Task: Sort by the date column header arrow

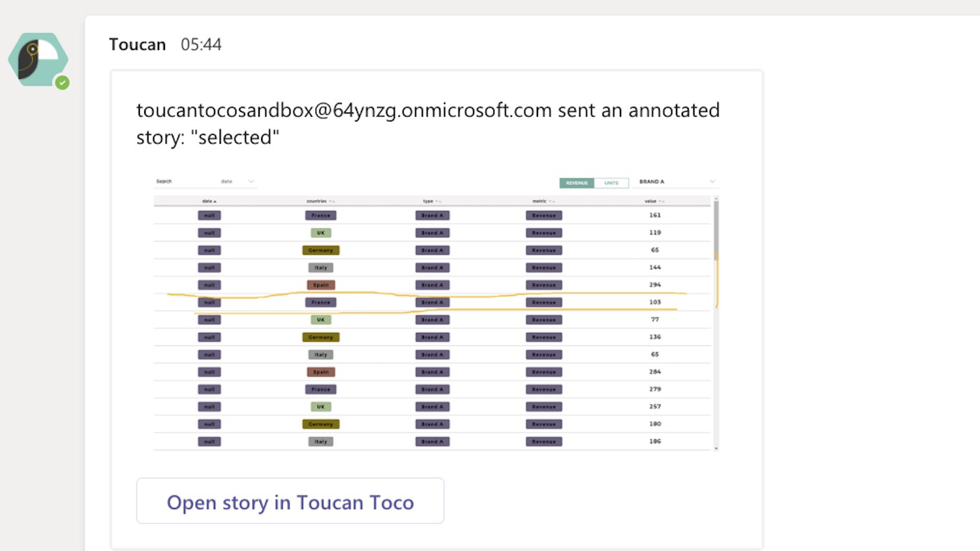Action: pos(215,202)
